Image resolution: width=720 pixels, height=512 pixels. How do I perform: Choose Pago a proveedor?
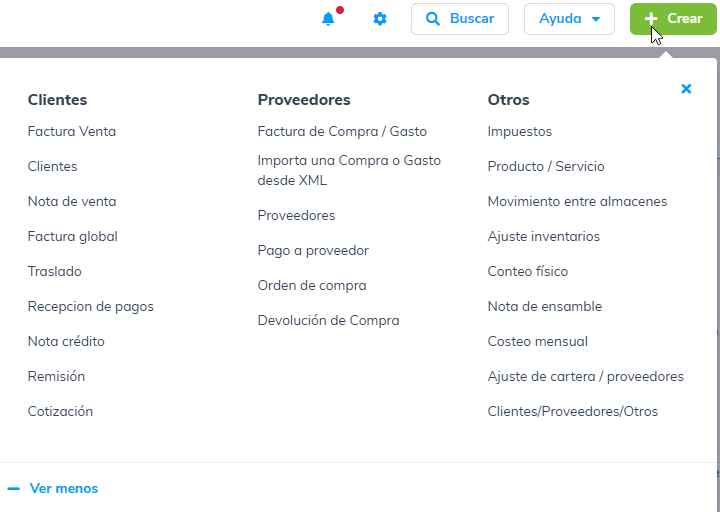point(313,250)
